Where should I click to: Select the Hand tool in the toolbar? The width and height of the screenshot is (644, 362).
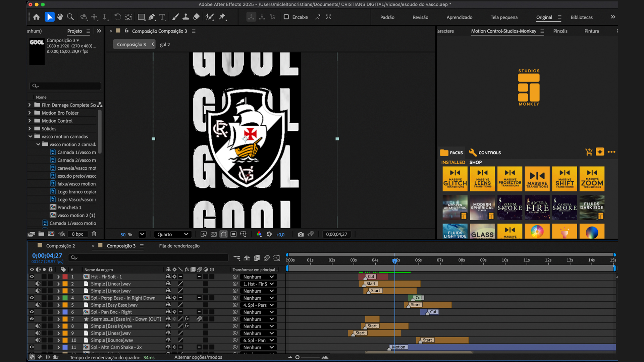point(60,17)
